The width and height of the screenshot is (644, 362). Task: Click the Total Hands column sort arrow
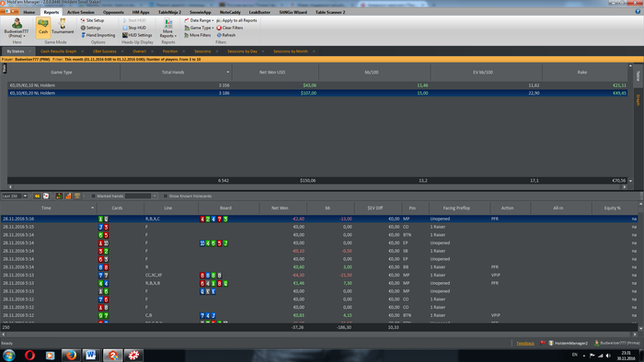(228, 73)
